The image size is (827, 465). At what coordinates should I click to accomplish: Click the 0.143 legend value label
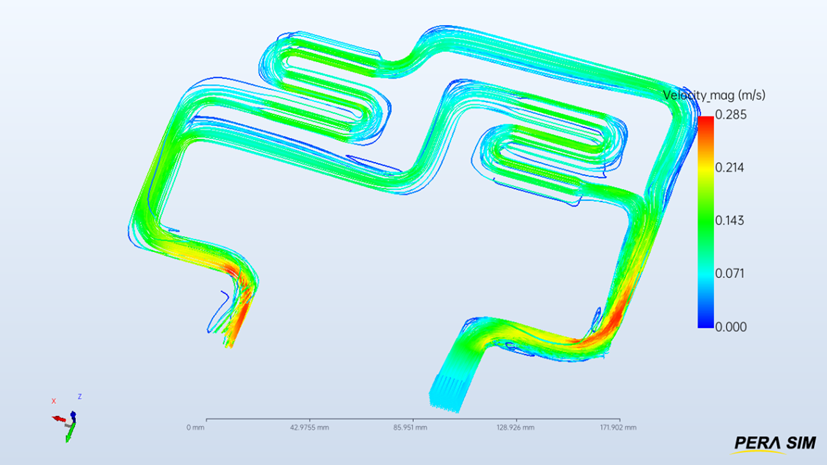point(731,220)
